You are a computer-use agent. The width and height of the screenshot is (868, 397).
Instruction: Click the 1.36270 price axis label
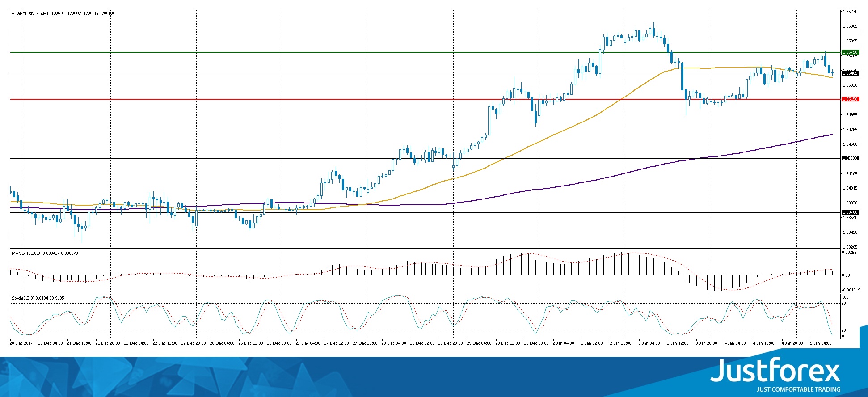(x=850, y=12)
